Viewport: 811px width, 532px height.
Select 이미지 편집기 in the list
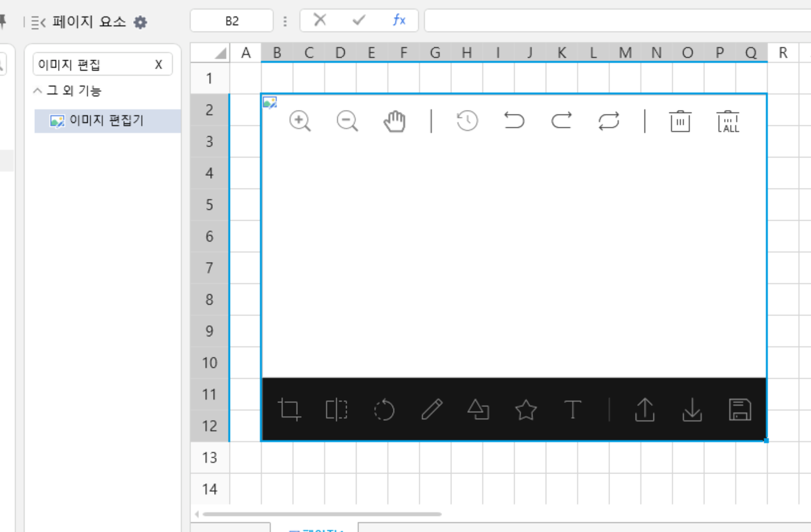[108, 121]
